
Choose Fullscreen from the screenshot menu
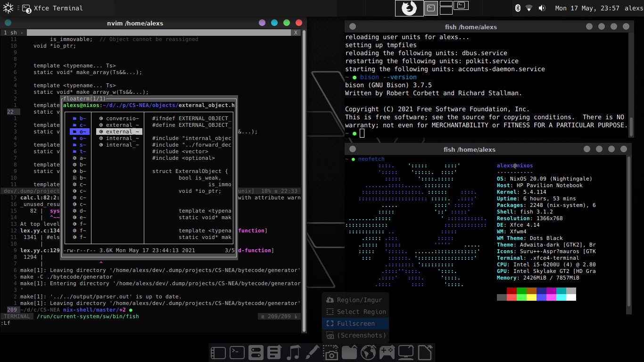[355, 323]
